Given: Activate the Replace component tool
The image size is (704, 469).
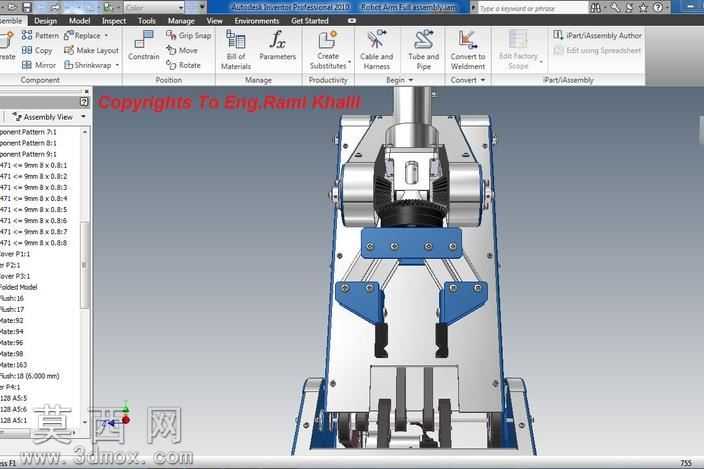Looking at the screenshot, I should tap(83, 35).
